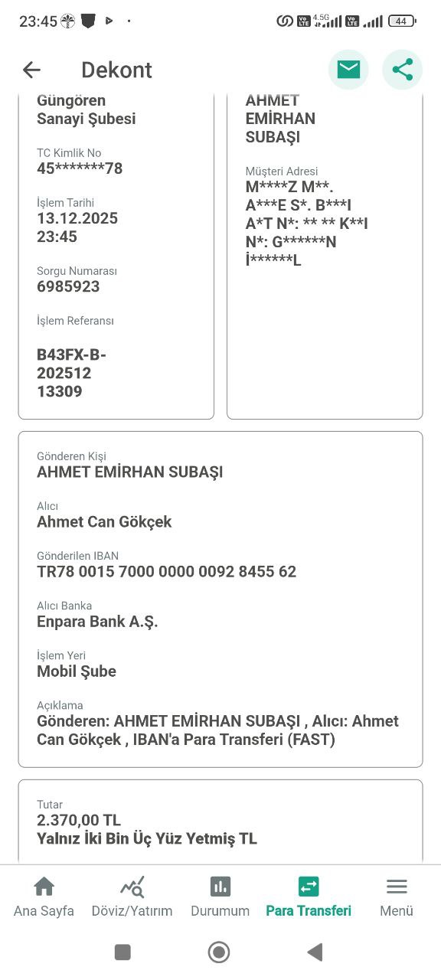The image size is (441, 980).
Task: Tap Android home circle button
Action: (x=219, y=952)
